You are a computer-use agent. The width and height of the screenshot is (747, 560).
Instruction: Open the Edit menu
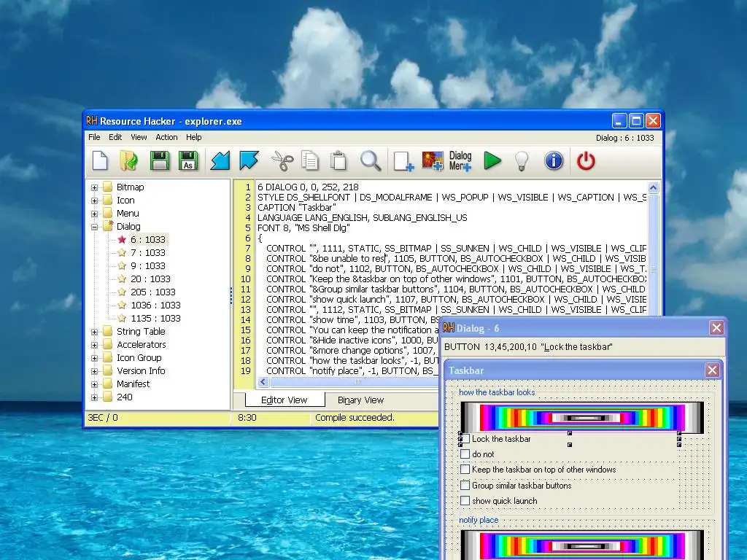pos(115,137)
